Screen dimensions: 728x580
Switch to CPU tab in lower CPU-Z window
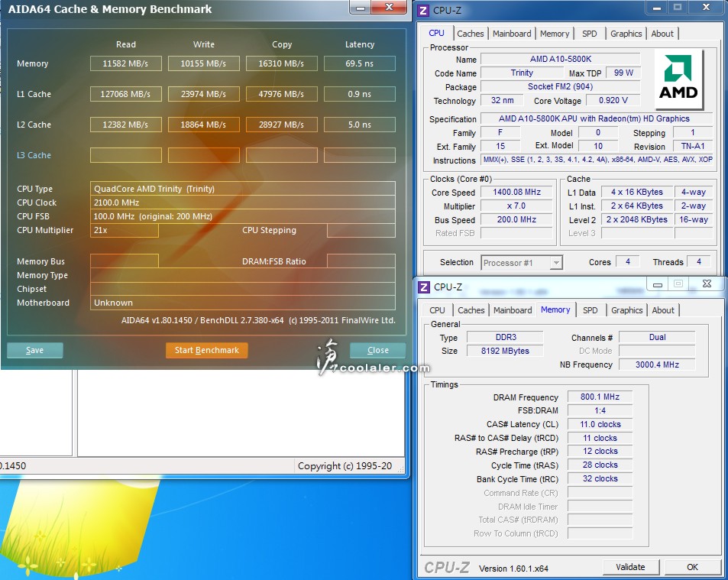(x=437, y=310)
